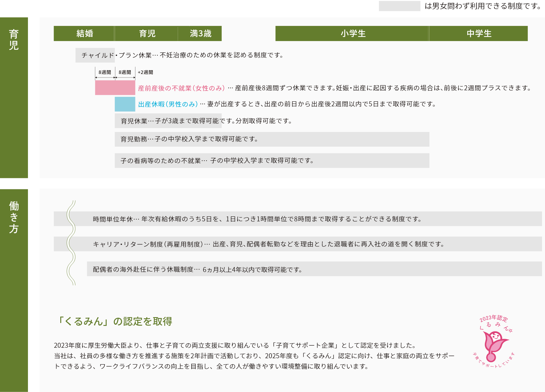Select the 小学生 header segment
Viewport: 545px width, 392px height.
coord(353,33)
